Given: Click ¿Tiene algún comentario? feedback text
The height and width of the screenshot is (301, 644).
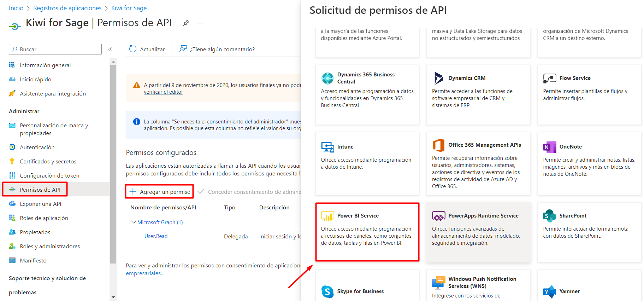Looking at the screenshot, I should tap(222, 49).
